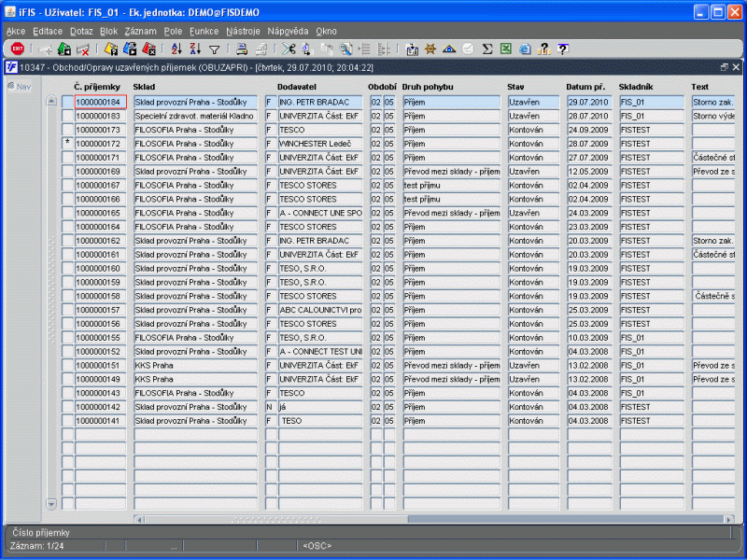Tick the box beside receipt 1000000149
747x560 pixels.
[67, 379]
